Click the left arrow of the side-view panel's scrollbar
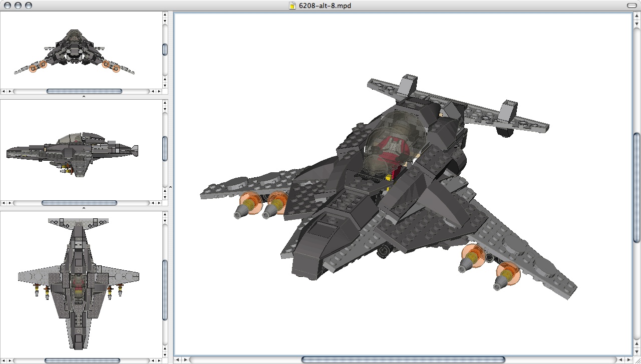Screen dimensions: 641x364 [x=3, y=203]
